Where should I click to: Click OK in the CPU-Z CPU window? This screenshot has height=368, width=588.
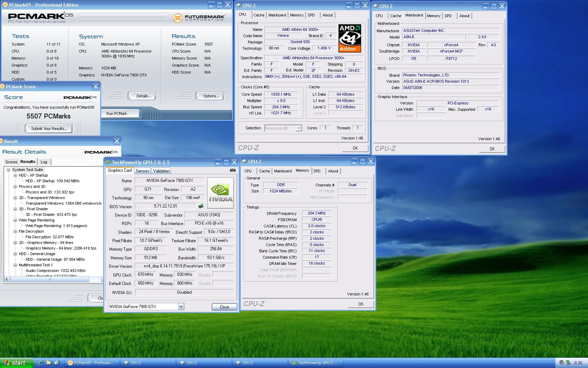pos(355,148)
